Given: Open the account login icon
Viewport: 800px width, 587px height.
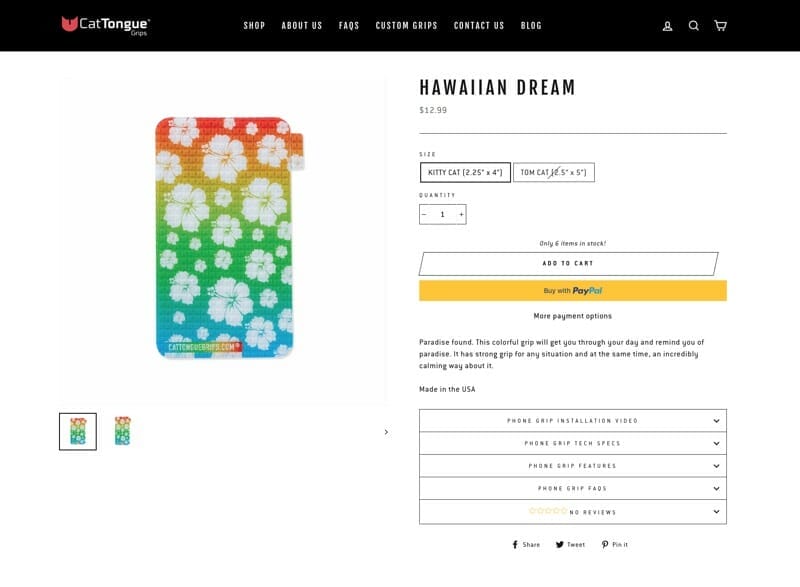Looking at the screenshot, I should coord(668,26).
